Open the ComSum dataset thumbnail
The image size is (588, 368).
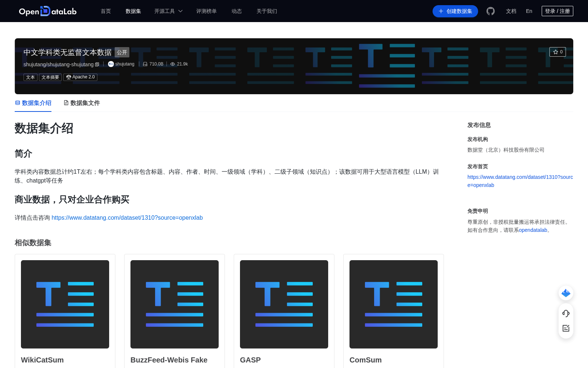click(394, 304)
